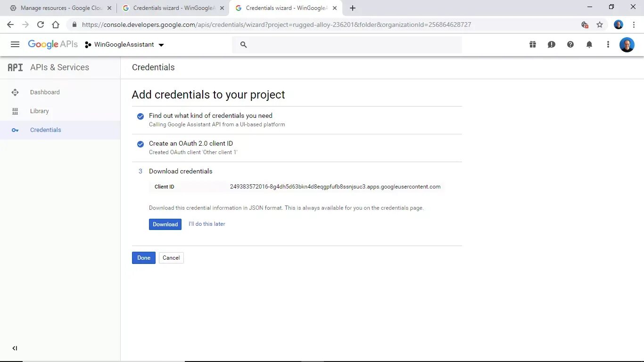Image resolution: width=644 pixels, height=362 pixels.
Task: Click the Client ID label
Action: click(165, 187)
